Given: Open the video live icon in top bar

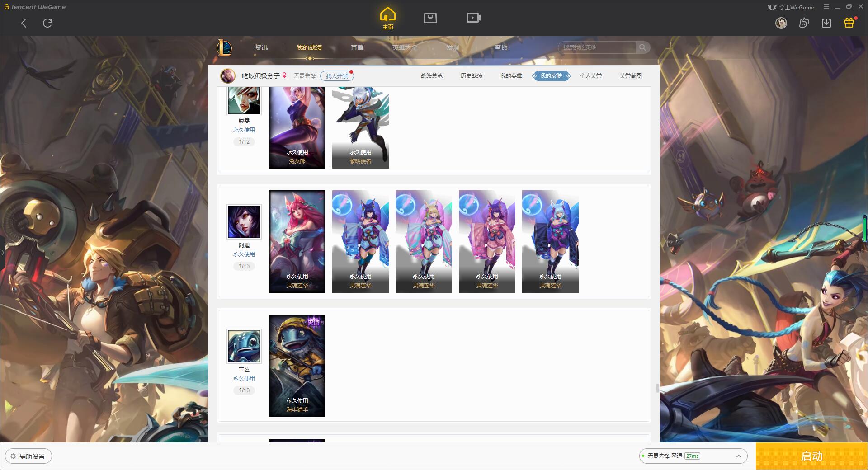Looking at the screenshot, I should coord(473,18).
